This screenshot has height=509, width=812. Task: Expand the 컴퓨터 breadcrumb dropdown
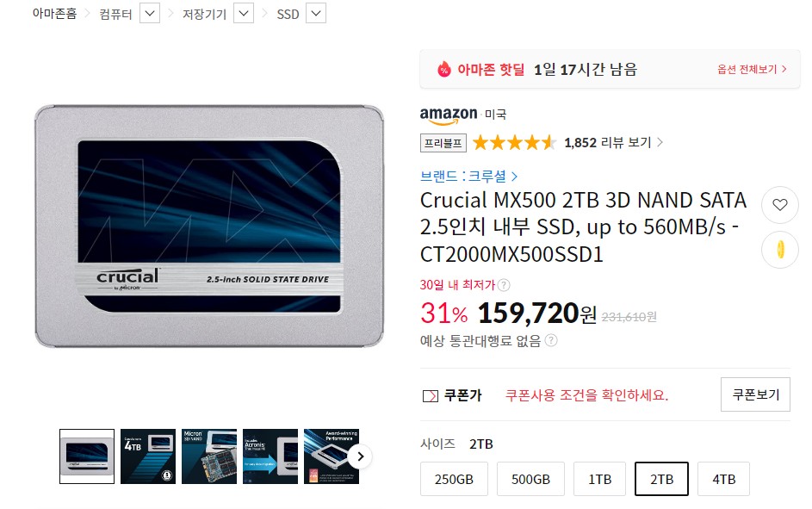(x=150, y=14)
